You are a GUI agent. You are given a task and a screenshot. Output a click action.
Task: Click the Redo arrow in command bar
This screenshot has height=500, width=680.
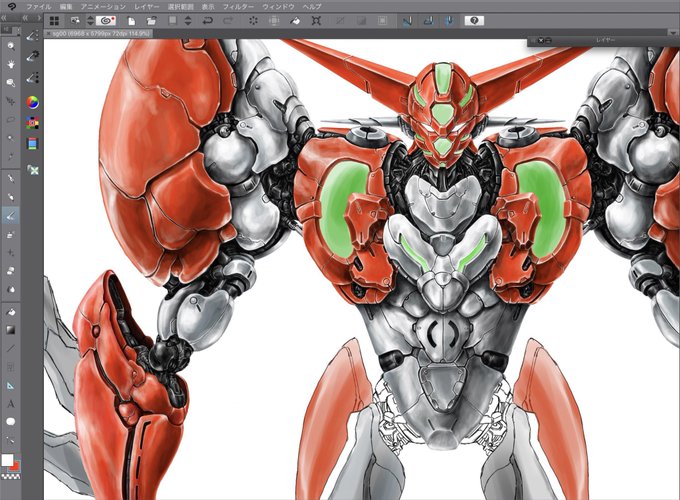point(228,20)
